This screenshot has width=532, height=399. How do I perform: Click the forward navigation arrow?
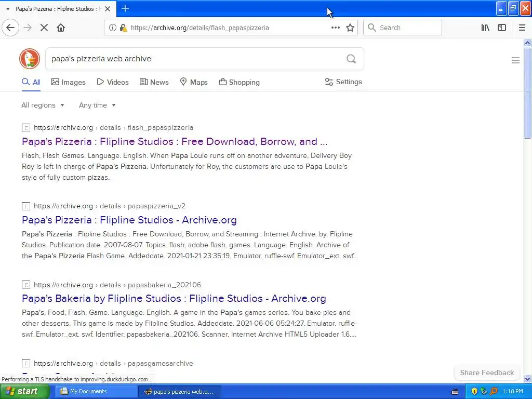28,28
